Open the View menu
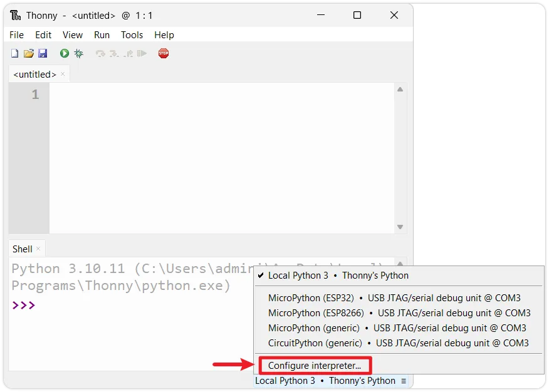Viewport: 549px width, 392px height. point(73,35)
